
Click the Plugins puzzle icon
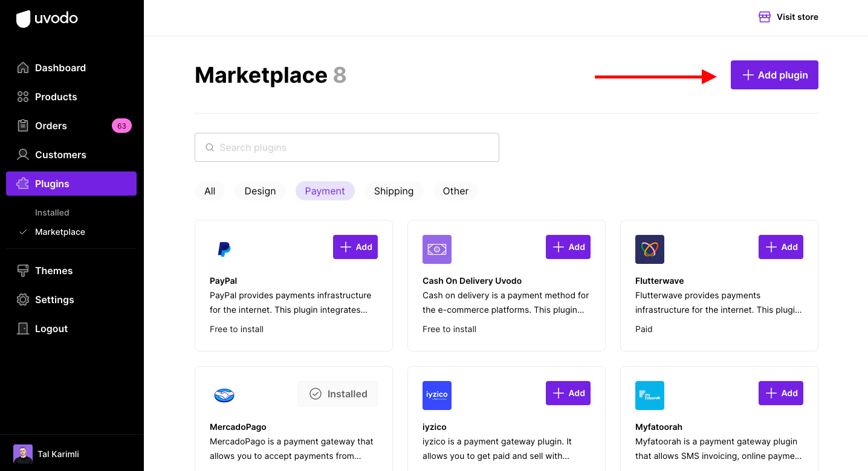[23, 184]
